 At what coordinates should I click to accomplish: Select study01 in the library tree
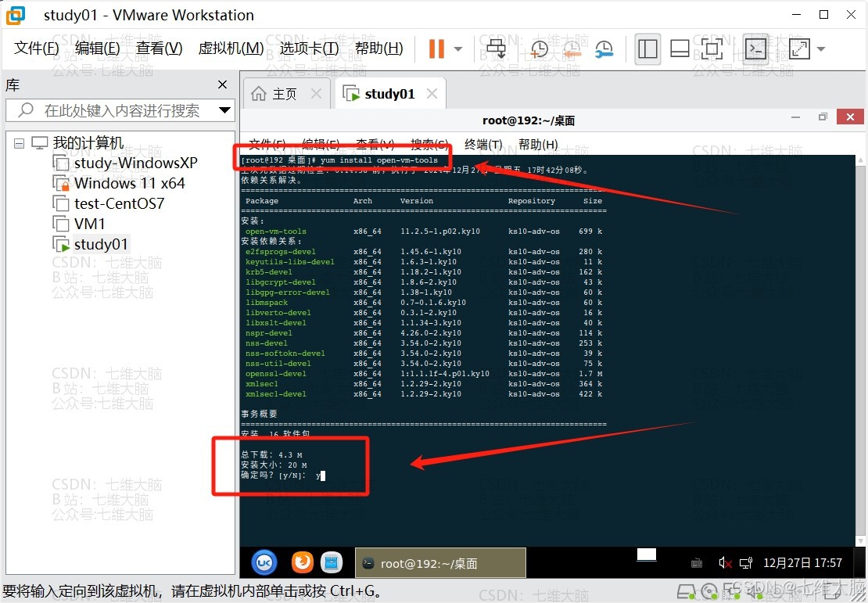101,244
